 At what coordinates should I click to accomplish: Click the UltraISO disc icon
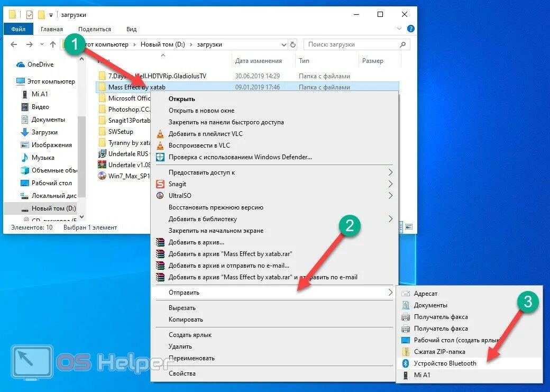[160, 196]
